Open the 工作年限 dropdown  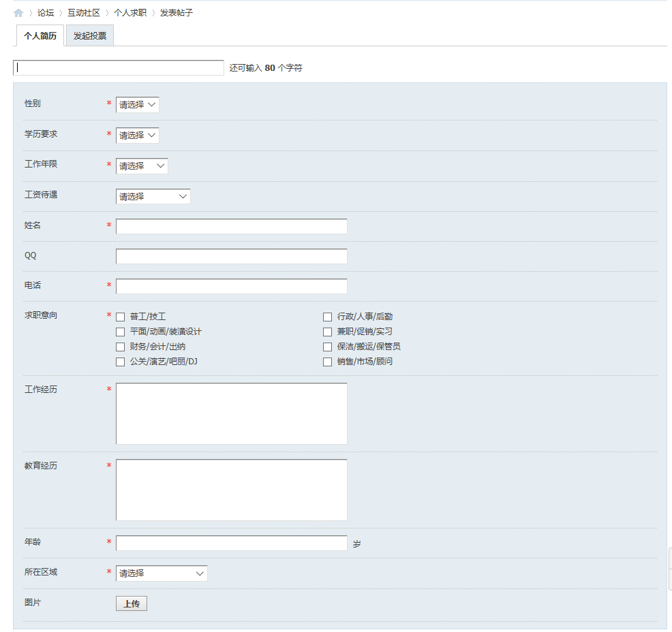click(142, 166)
